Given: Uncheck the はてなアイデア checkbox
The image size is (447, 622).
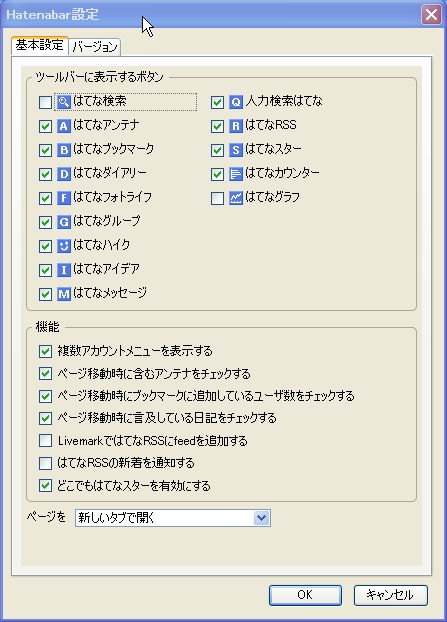Looking at the screenshot, I should click(45, 271).
